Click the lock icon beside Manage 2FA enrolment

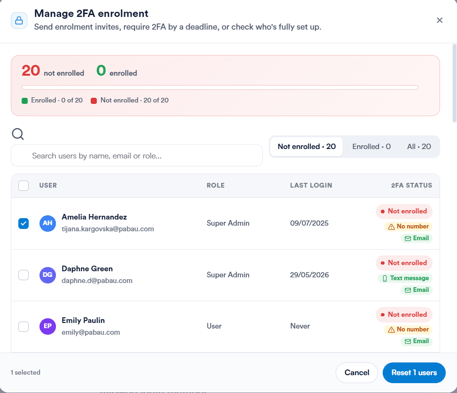coord(19,21)
